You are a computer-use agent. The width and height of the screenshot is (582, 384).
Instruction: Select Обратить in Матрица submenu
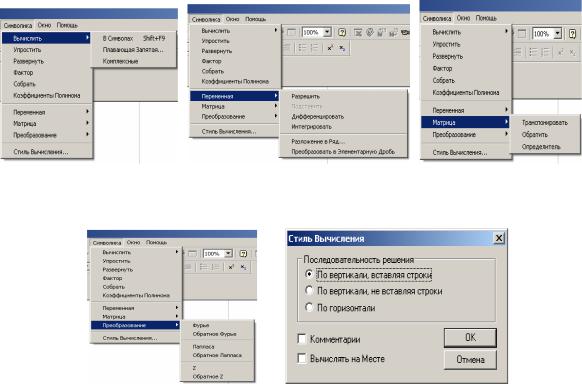545,135
